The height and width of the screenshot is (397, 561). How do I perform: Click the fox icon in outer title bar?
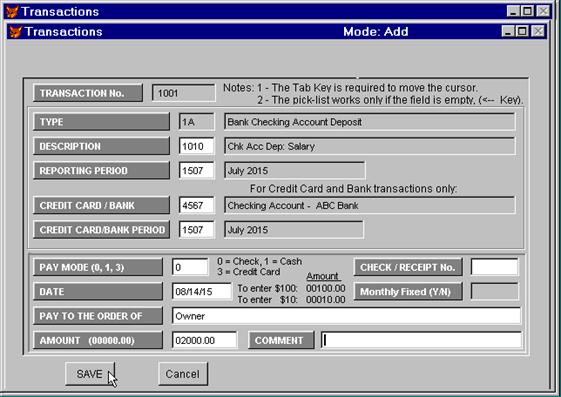12,11
